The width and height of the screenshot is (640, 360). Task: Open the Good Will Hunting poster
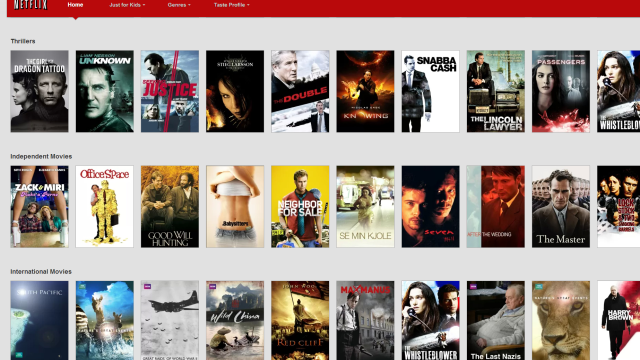click(x=170, y=207)
